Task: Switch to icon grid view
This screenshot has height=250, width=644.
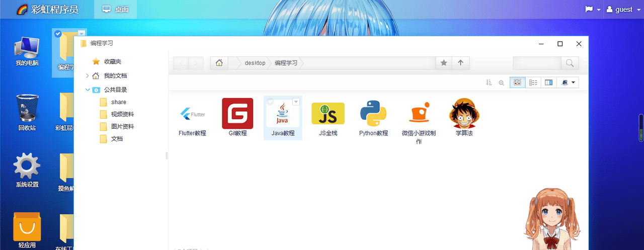Action: coord(517,82)
